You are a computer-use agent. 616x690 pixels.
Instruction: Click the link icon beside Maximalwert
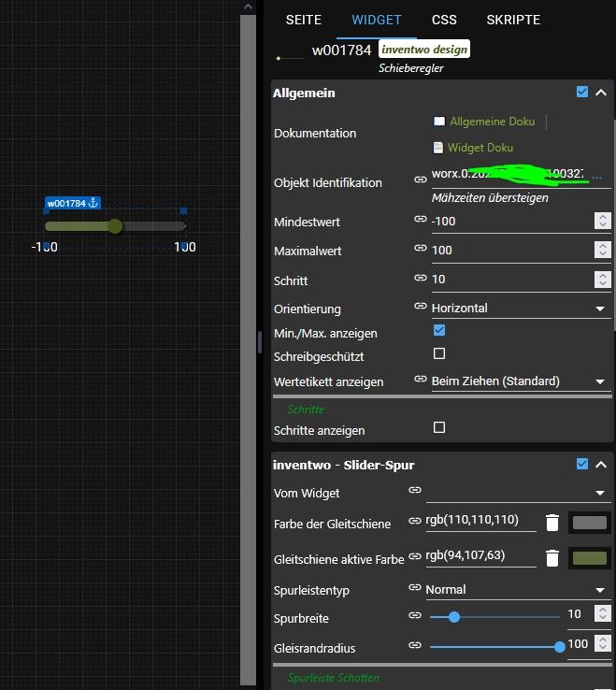tap(421, 248)
